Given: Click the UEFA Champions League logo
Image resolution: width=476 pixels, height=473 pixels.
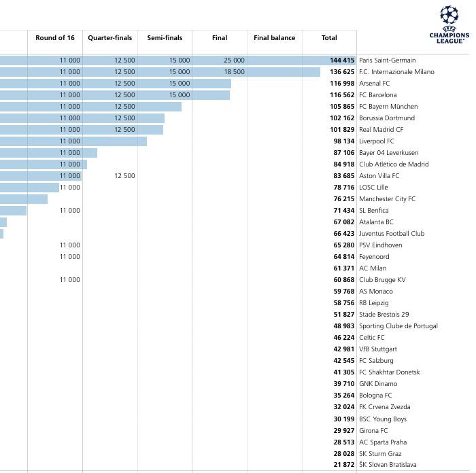Looking at the screenshot, I should pyautogui.click(x=449, y=24).
